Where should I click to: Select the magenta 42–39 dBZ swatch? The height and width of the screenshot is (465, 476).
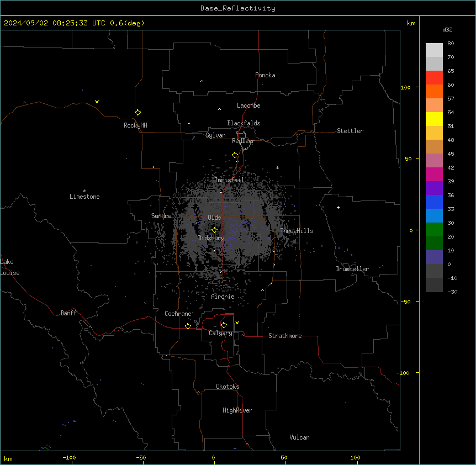pyautogui.click(x=434, y=174)
